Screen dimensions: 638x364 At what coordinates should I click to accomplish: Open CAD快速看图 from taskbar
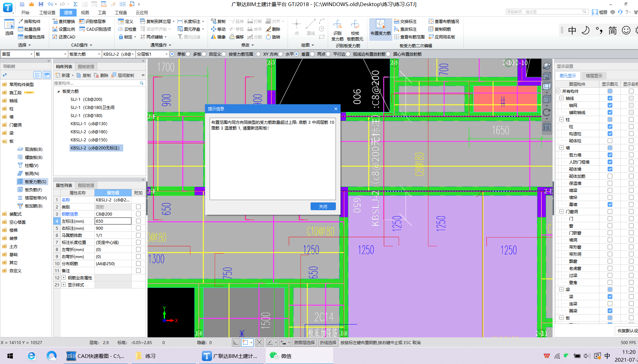click(x=96, y=356)
